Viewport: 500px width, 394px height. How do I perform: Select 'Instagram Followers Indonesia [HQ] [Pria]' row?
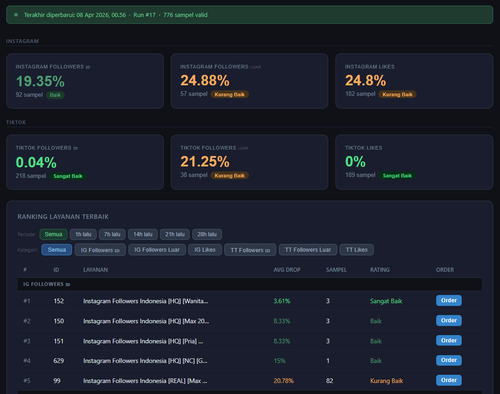point(250,341)
